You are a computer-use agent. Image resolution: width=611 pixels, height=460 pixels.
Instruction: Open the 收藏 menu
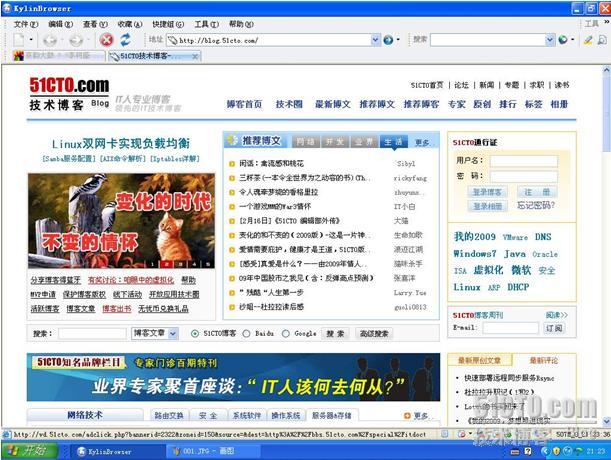[x=130, y=24]
